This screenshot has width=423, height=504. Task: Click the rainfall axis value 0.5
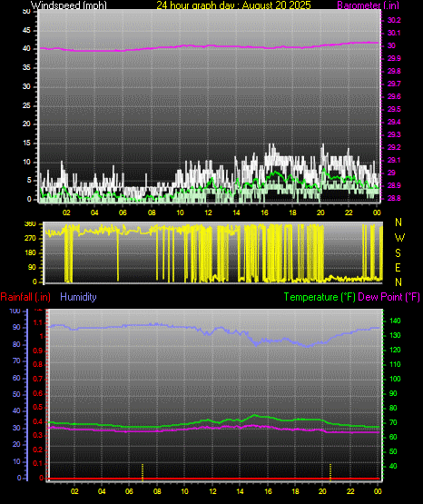coord(38,407)
